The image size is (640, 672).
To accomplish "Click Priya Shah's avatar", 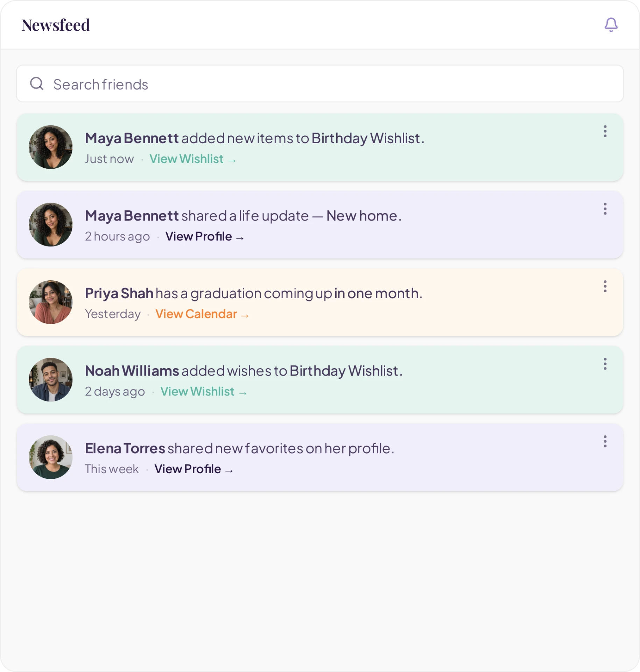I will click(x=51, y=302).
